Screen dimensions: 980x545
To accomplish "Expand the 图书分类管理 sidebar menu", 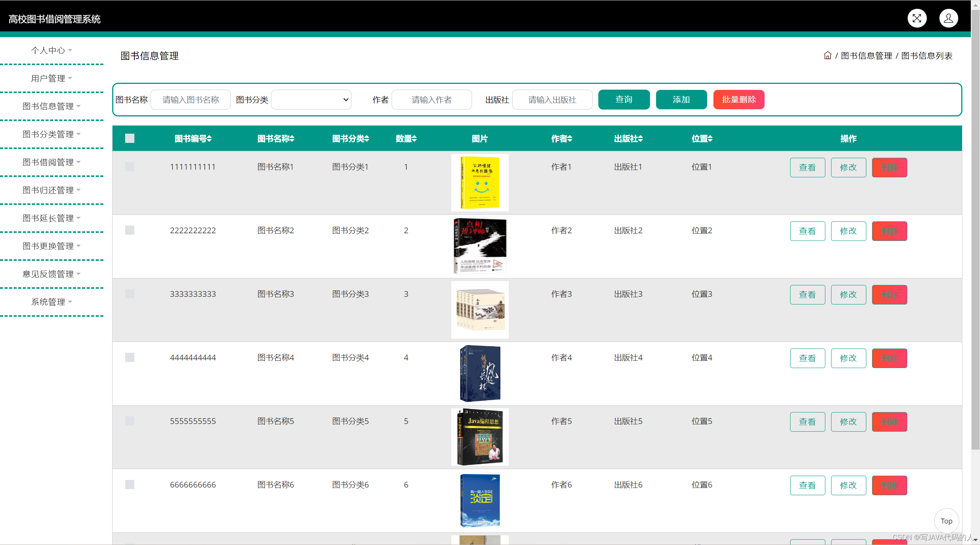I will [52, 134].
